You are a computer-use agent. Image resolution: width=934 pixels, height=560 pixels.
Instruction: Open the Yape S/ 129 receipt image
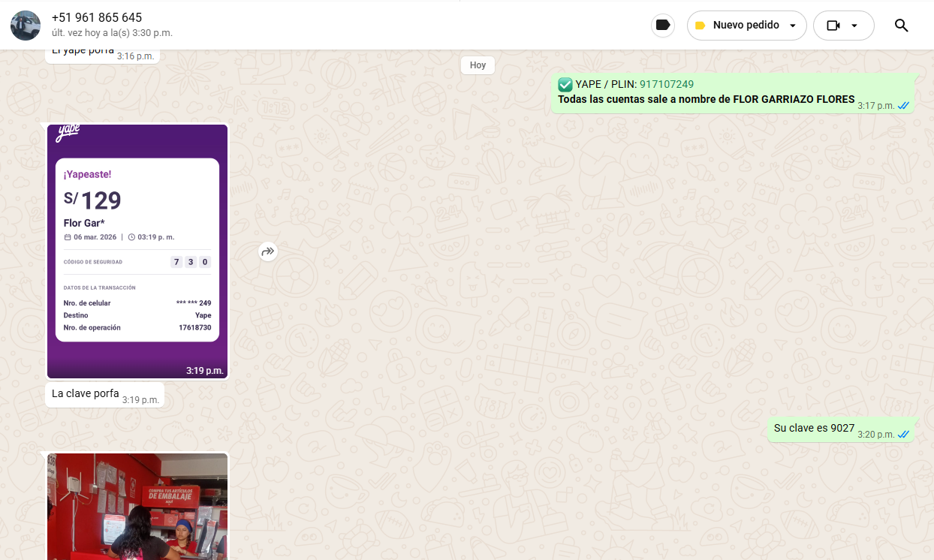pos(137,251)
